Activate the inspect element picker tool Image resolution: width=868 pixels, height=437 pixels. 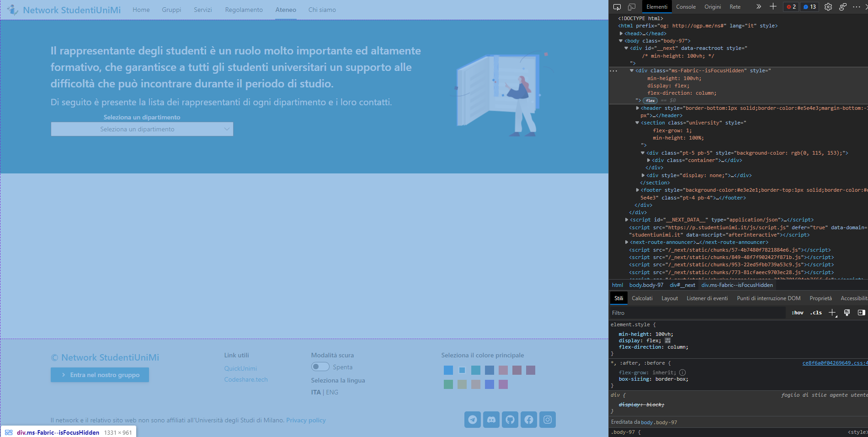pos(617,7)
